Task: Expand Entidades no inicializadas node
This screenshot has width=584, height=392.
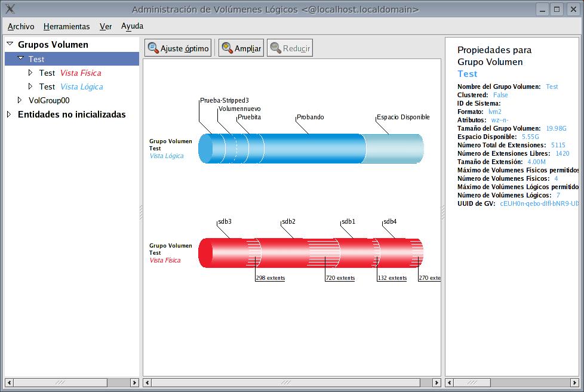Action: click(9, 115)
